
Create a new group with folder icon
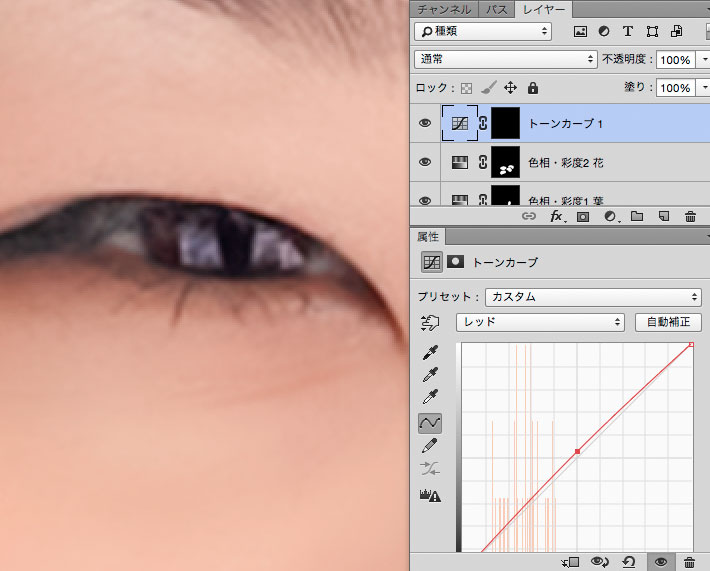pyautogui.click(x=636, y=216)
